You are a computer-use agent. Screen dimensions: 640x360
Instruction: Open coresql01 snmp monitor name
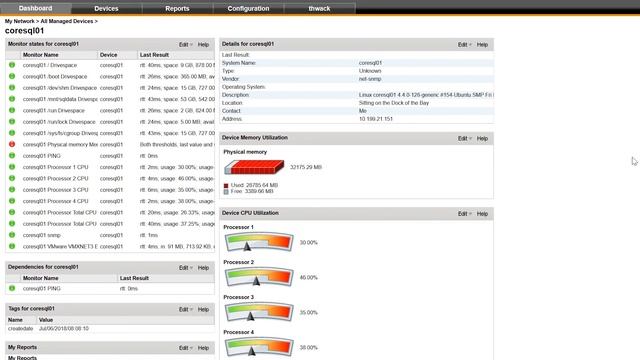42,235
